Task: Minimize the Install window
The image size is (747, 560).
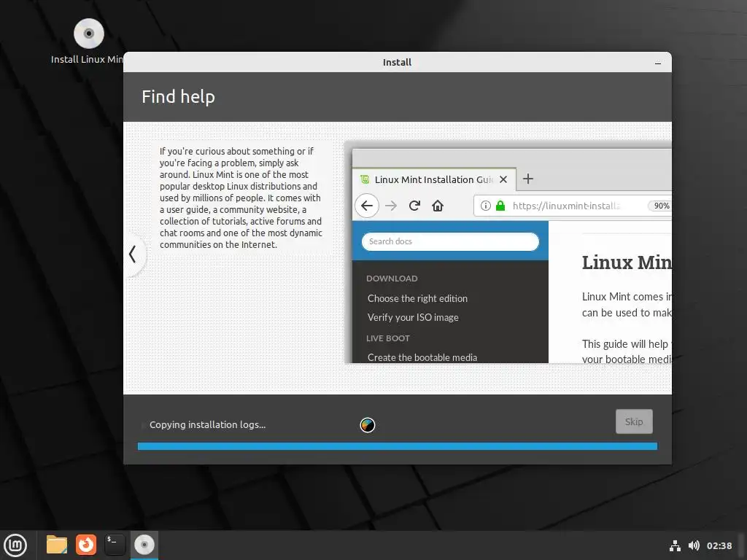Action: [x=658, y=63]
